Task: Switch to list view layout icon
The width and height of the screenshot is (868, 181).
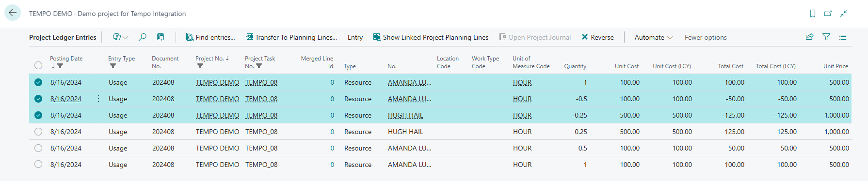Action: 843,37
